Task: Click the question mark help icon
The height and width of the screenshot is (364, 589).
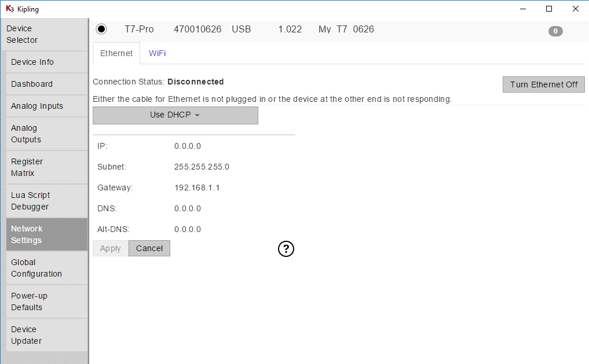Action: [x=286, y=249]
